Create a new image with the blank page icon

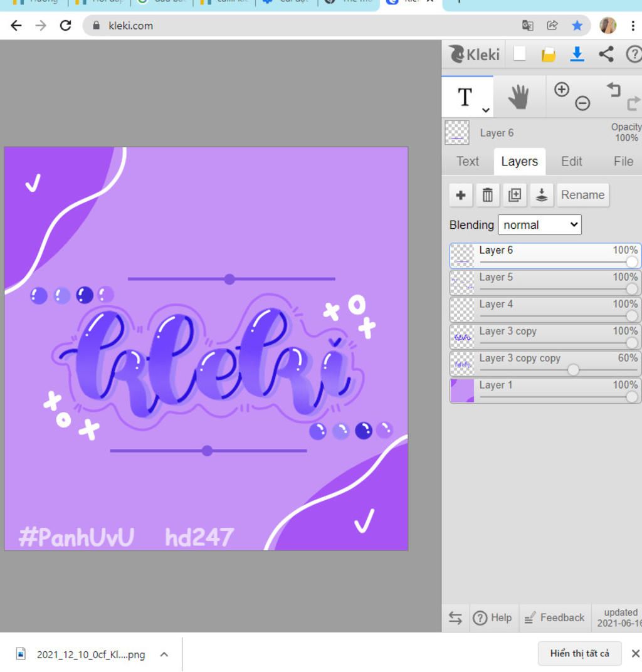(x=519, y=54)
